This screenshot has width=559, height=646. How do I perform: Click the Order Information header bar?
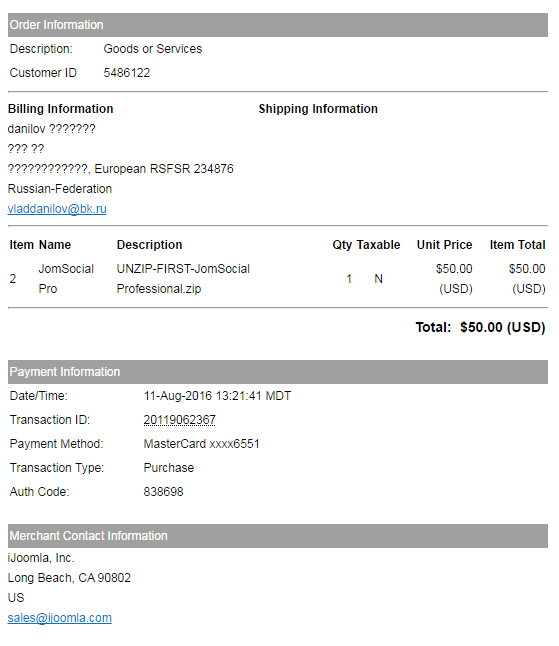tap(278, 25)
